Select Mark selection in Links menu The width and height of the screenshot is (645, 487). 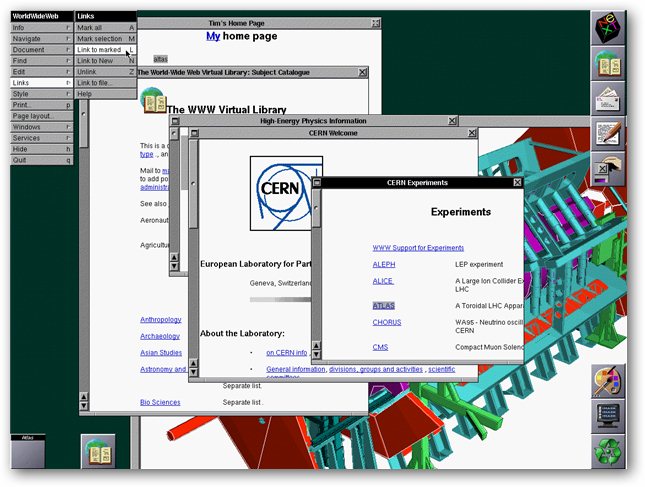106,39
